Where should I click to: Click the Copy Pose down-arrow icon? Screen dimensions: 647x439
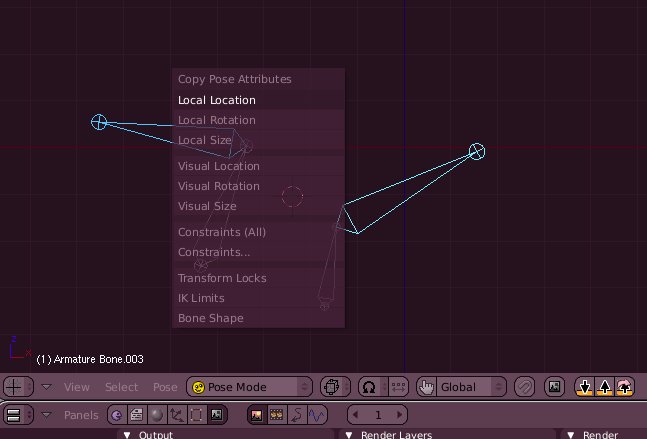(x=585, y=387)
